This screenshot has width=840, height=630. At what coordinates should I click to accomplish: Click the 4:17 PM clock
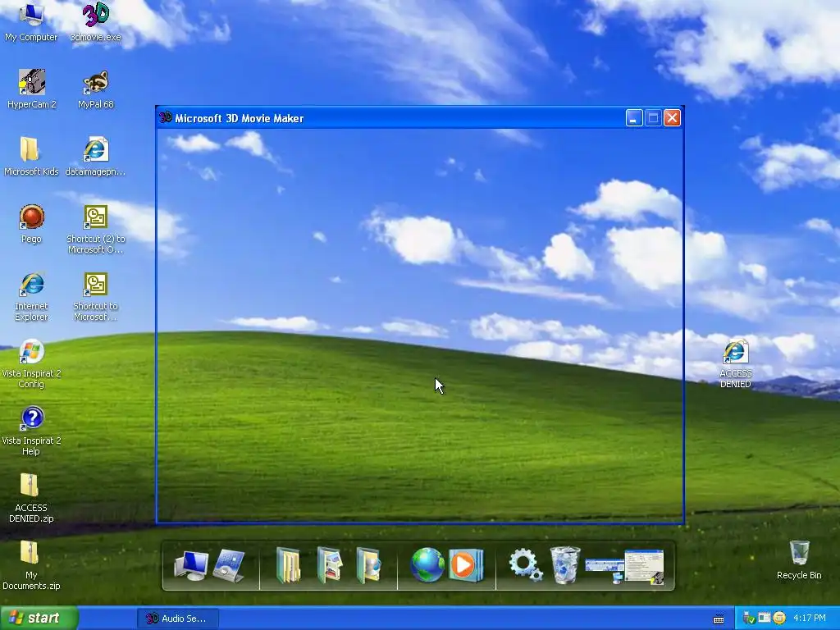pyautogui.click(x=810, y=619)
